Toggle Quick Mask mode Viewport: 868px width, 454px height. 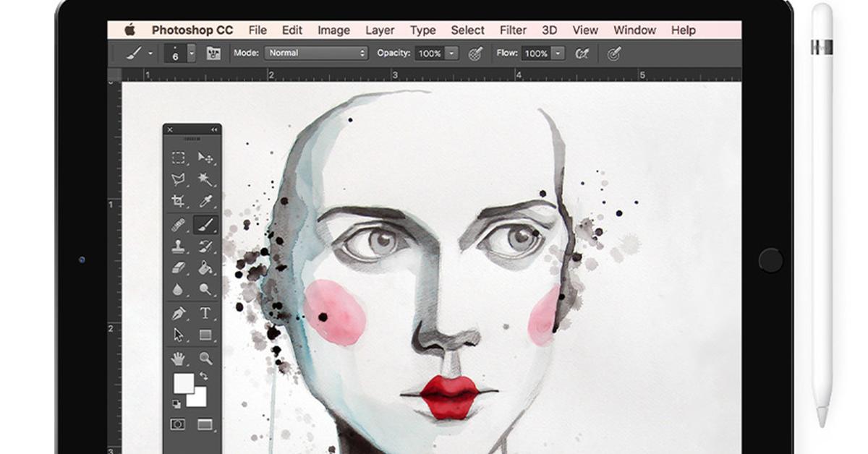pyautogui.click(x=177, y=425)
